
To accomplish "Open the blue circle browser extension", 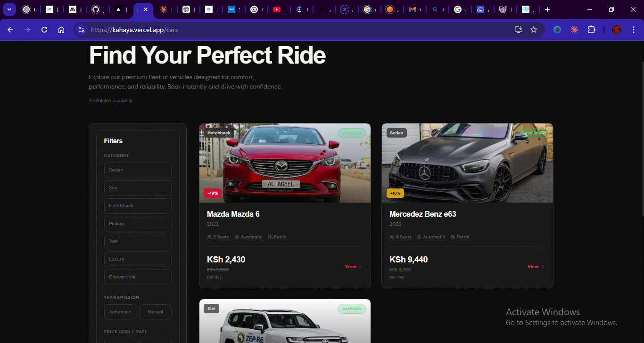I will (x=557, y=30).
